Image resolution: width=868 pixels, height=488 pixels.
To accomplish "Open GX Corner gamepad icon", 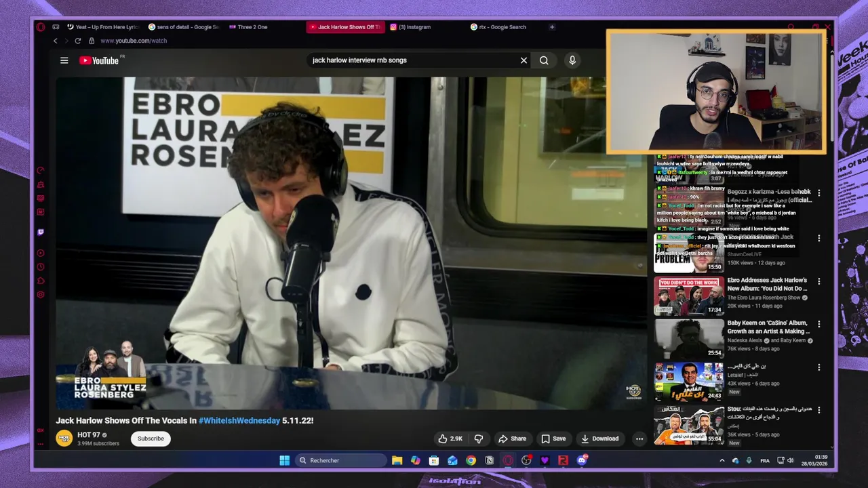I will tap(56, 27).
